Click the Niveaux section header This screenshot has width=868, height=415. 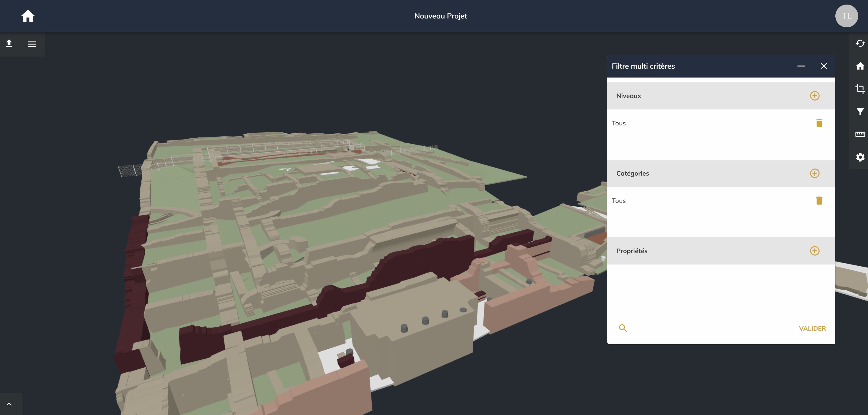point(721,96)
